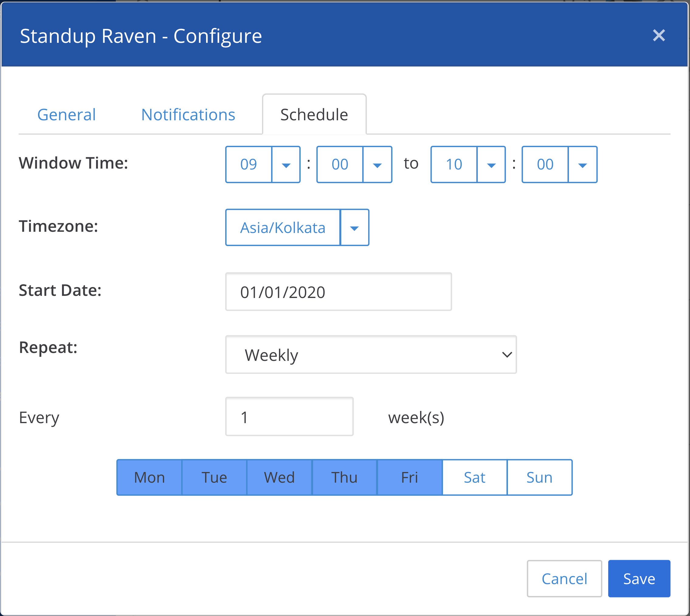690x616 pixels.
Task: Open the end hour 10 dropdown arrow
Action: (x=491, y=165)
